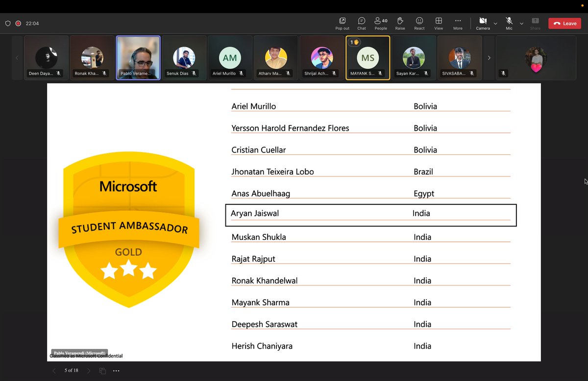Click muted mic icon on Deen Daya tile
Image resolution: width=588 pixels, height=381 pixels.
pos(58,74)
